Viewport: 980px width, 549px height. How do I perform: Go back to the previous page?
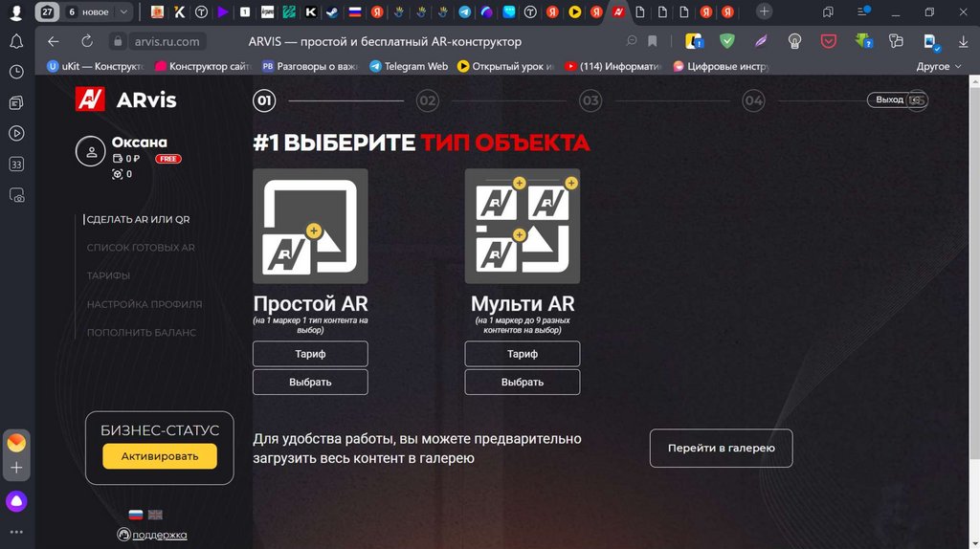(54, 41)
